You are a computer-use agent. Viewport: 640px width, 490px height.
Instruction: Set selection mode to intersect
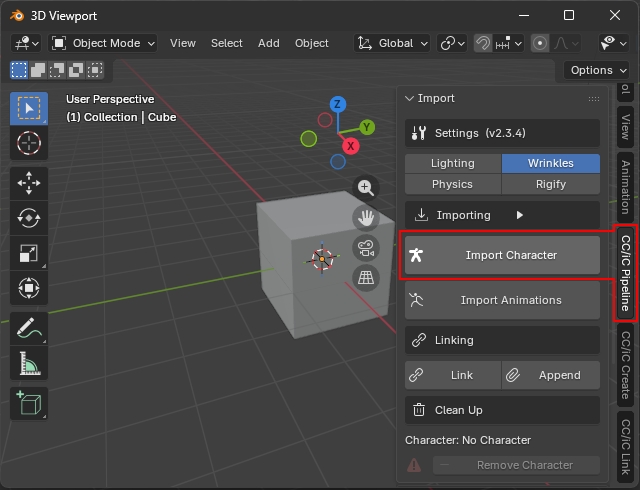point(95,70)
